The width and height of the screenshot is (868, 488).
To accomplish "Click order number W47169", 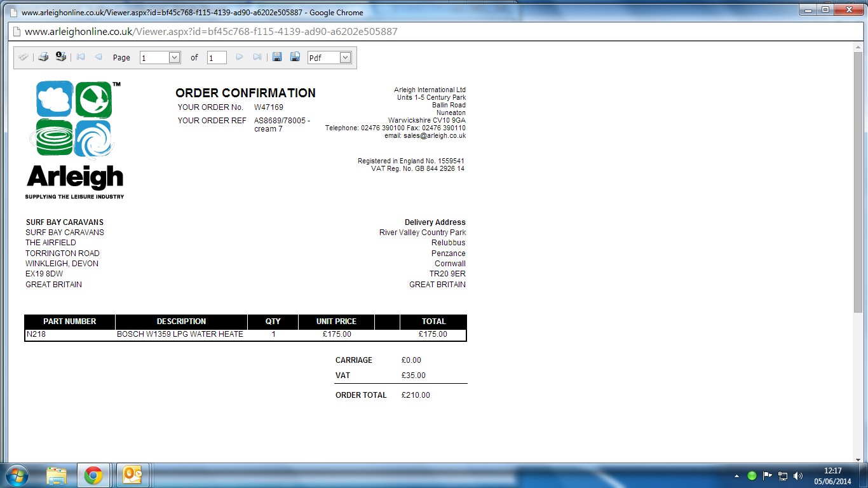I will click(269, 107).
